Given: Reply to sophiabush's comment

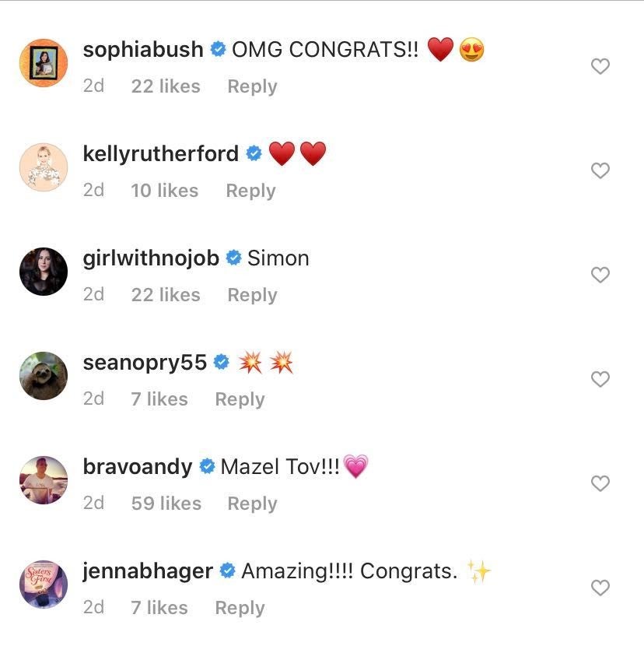Looking at the screenshot, I should point(252,86).
